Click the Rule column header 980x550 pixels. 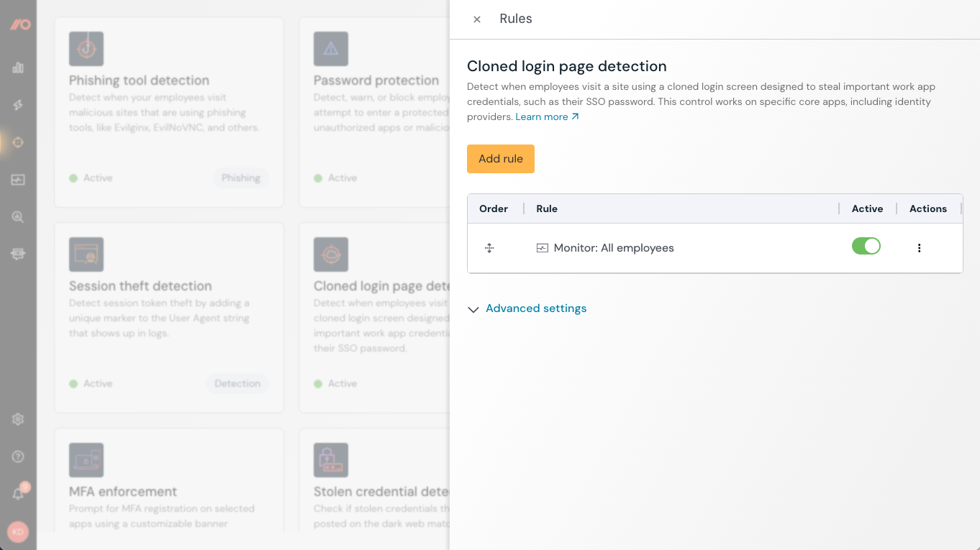547,208
